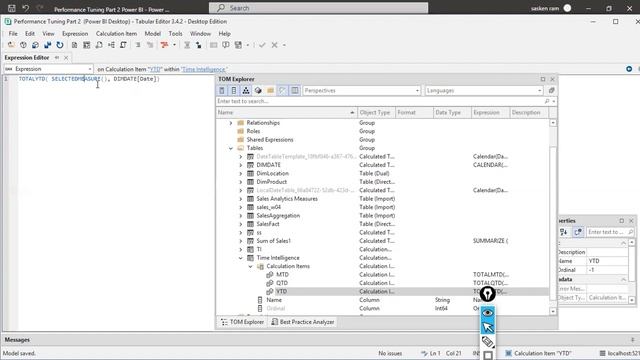Viewport: 640px width, 360px height.
Task: Collapse the Time Intelligence calculation group
Action: point(240,258)
